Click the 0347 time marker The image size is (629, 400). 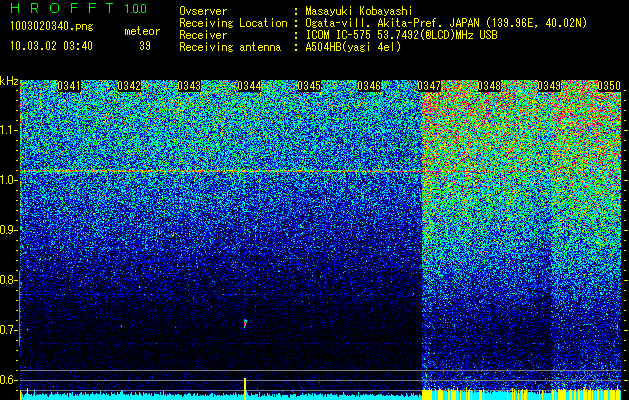[429, 86]
